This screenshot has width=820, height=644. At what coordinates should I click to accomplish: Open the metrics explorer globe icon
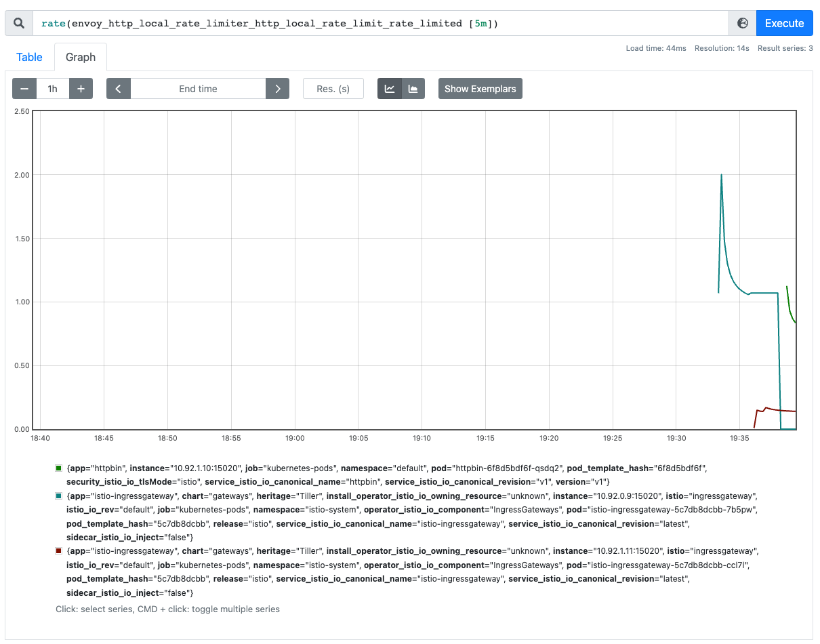pos(742,22)
